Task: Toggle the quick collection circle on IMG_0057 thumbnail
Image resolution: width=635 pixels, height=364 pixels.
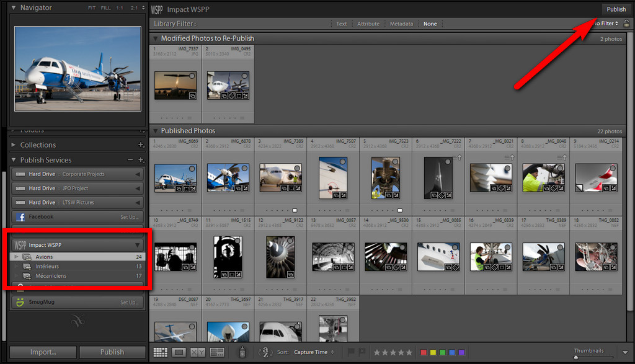Action: [x=350, y=247]
